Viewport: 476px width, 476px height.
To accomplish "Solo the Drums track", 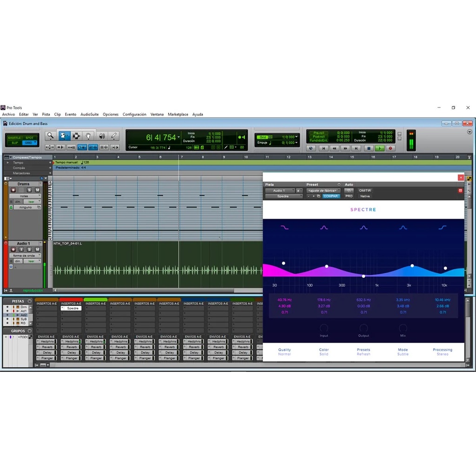I will (x=29, y=190).
